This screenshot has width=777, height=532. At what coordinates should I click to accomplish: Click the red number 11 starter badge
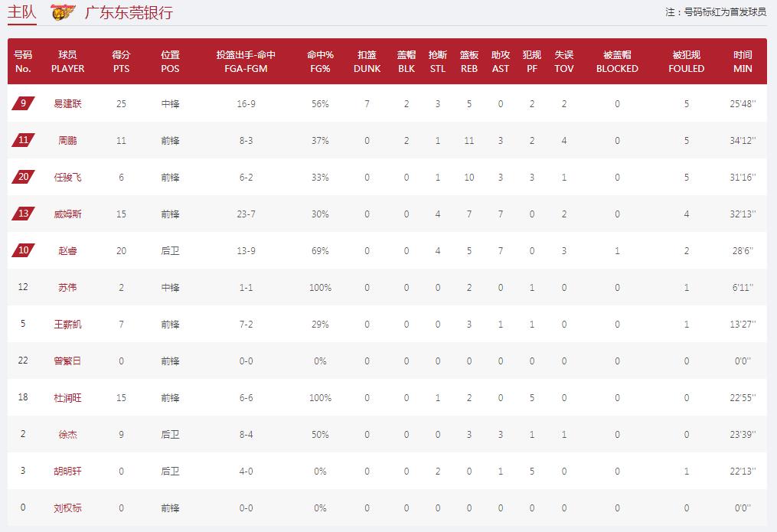tap(23, 139)
